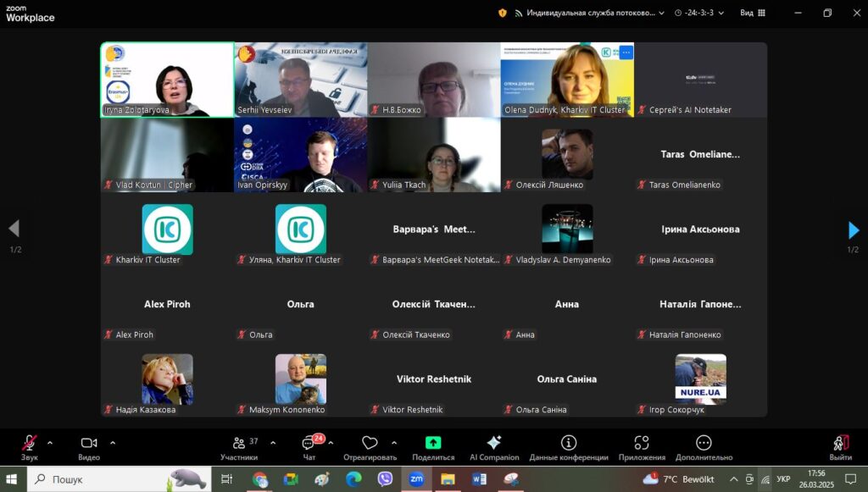Click the encryption shield icon

(503, 13)
